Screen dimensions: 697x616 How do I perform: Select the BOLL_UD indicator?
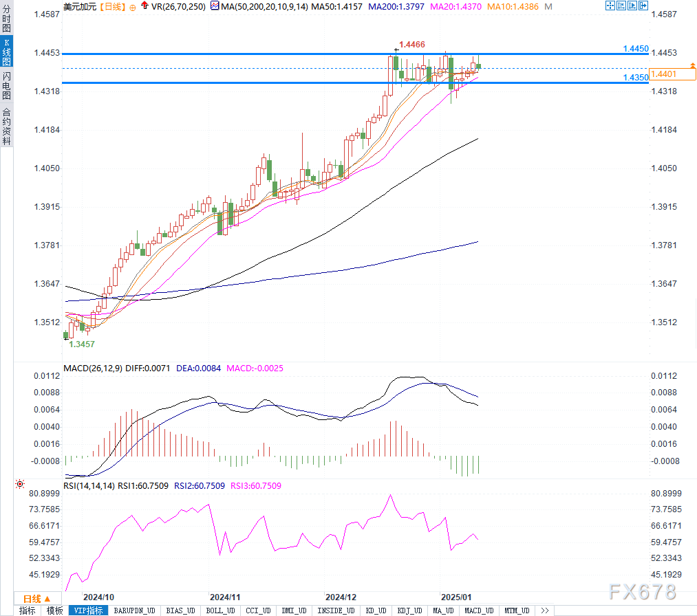220,610
